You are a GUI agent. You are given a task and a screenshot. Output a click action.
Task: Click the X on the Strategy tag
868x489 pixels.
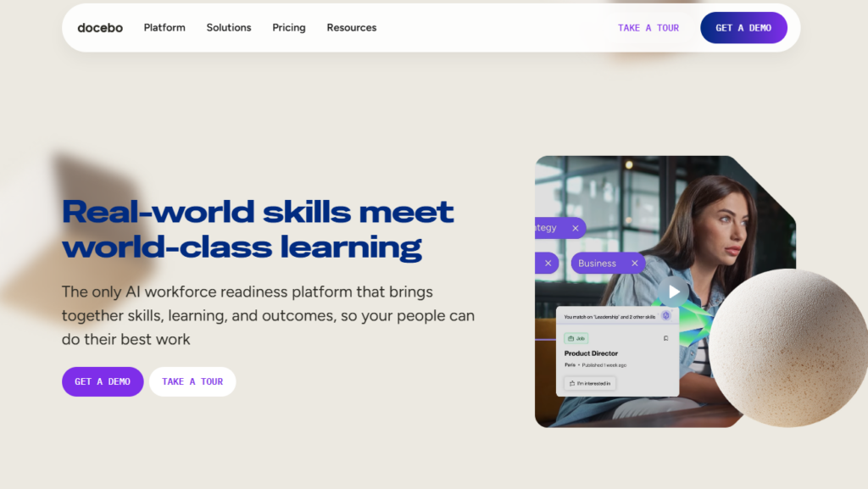(575, 228)
